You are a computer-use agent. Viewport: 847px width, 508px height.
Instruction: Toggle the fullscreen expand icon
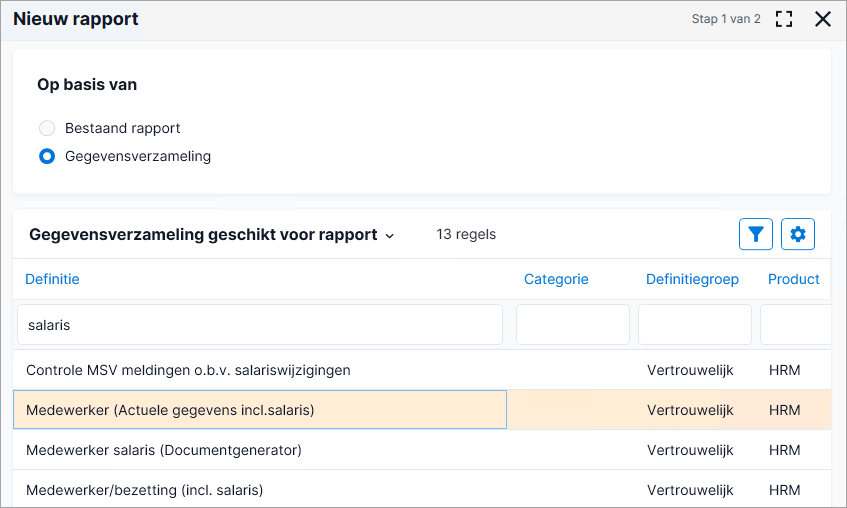pyautogui.click(x=784, y=19)
